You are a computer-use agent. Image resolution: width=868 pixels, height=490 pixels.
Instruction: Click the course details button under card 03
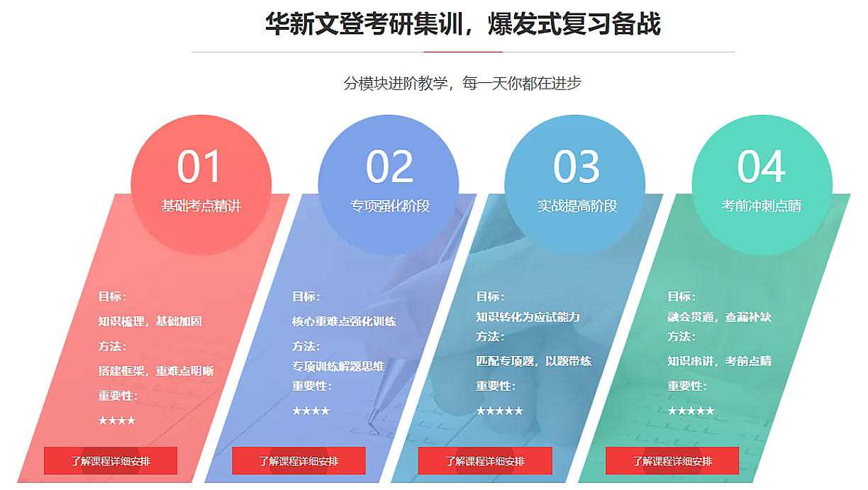(x=485, y=461)
